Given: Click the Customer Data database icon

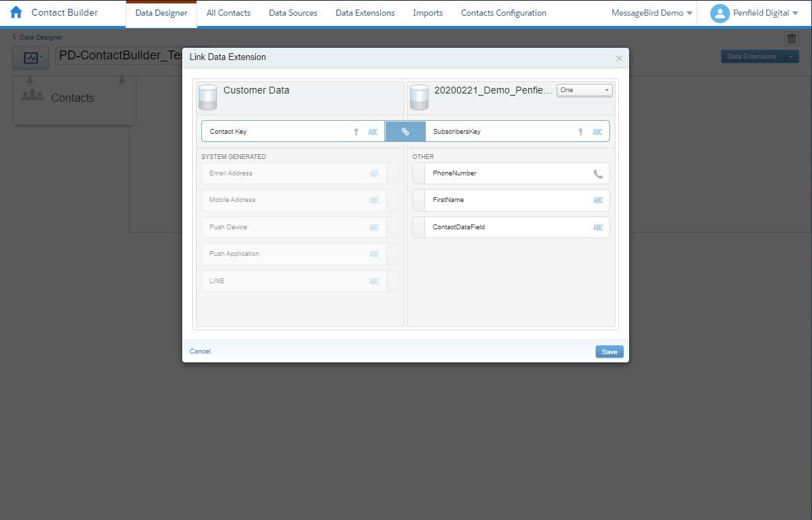Looking at the screenshot, I should tap(207, 97).
